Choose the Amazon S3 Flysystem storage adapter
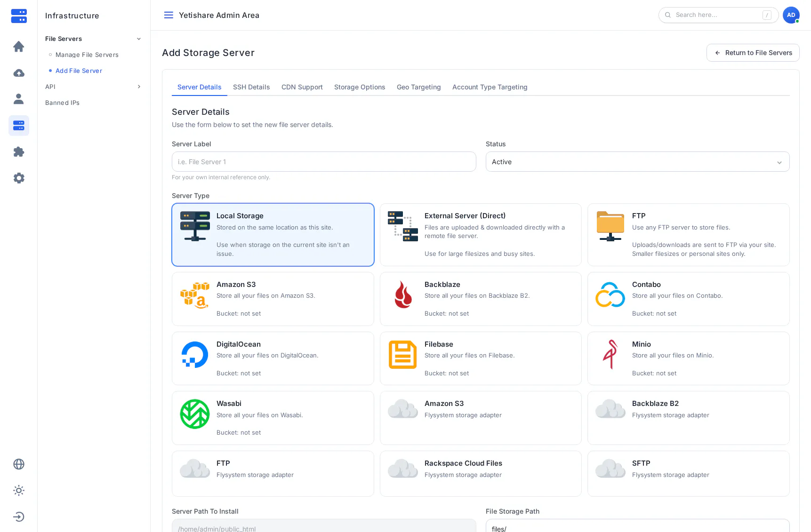 (481, 418)
